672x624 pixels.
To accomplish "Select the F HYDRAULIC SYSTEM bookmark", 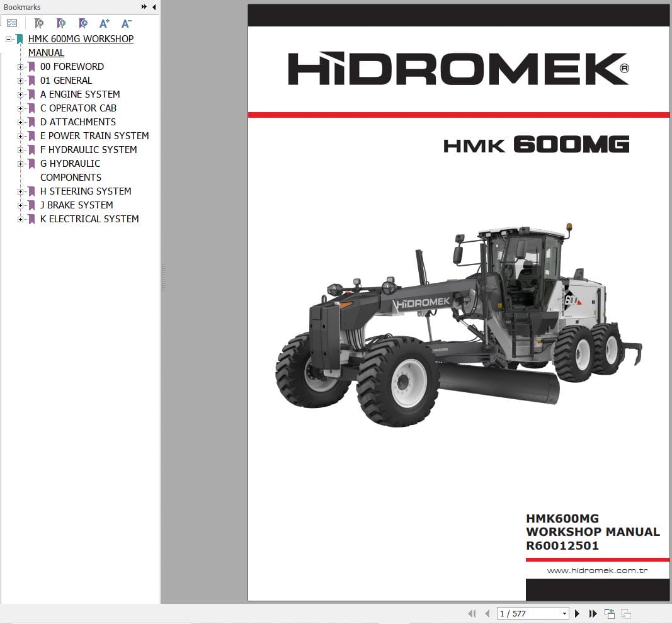I will pos(88,150).
